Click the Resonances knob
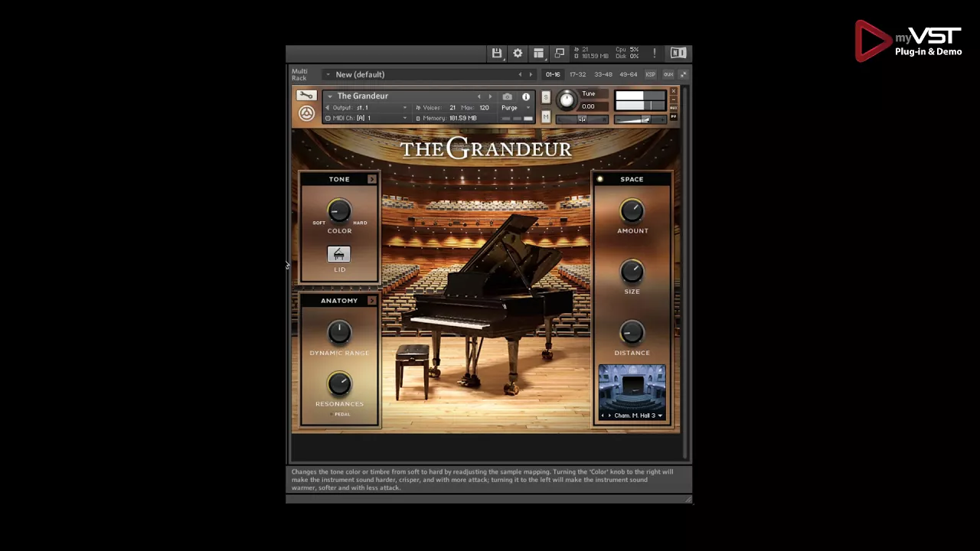The image size is (980, 551). tap(339, 383)
